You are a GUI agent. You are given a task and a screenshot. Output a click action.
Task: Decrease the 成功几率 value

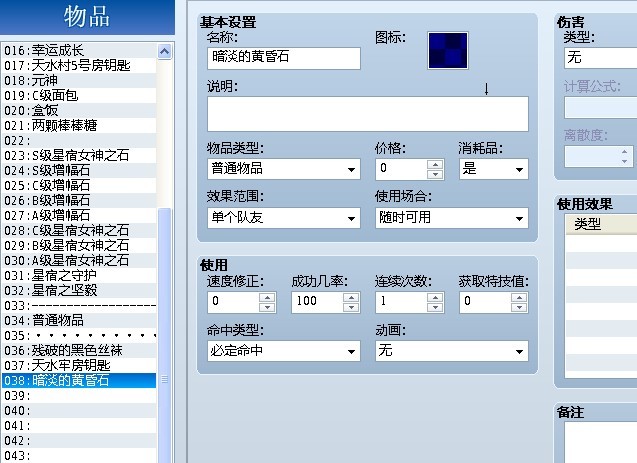(x=351, y=307)
